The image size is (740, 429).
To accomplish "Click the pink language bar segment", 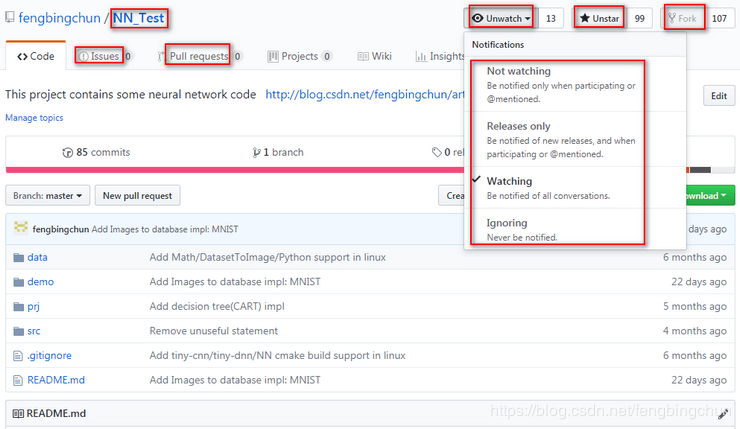I will pos(235,170).
